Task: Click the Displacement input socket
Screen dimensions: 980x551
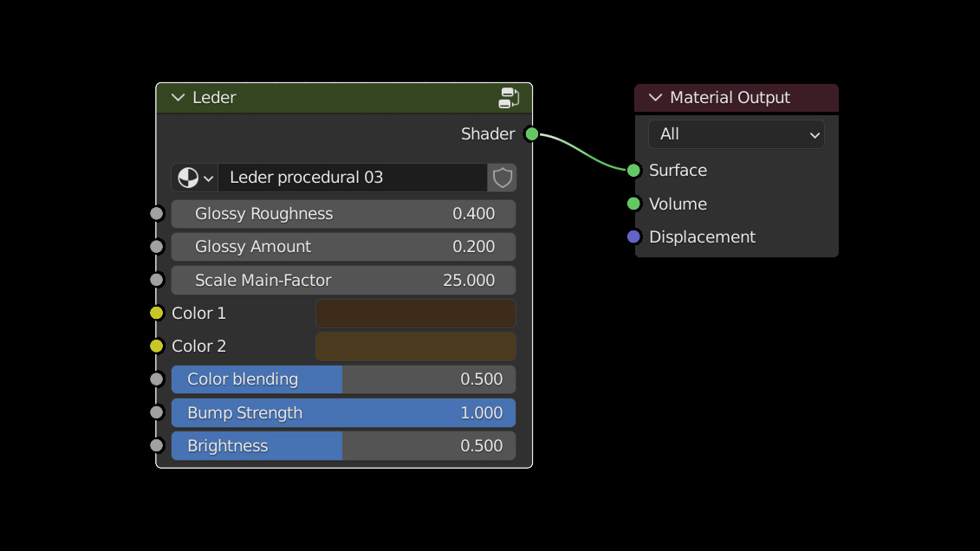Action: pyautogui.click(x=633, y=237)
